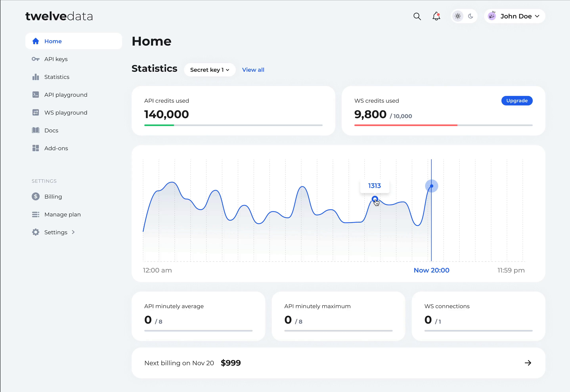The width and height of the screenshot is (570, 392).
Task: Expand Settings submenu chevron
Action: click(x=73, y=232)
